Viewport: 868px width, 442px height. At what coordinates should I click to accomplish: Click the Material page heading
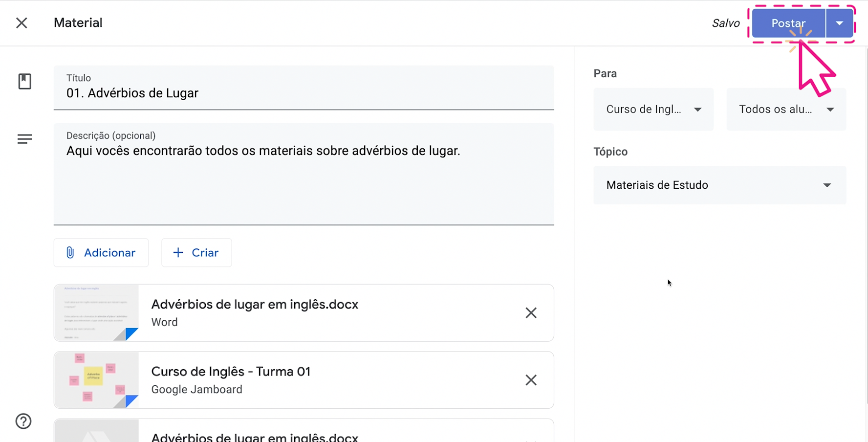[78, 22]
